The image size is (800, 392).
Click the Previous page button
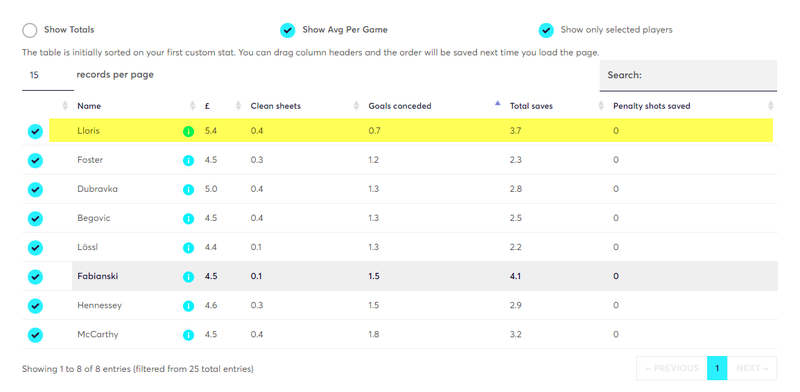point(671,368)
